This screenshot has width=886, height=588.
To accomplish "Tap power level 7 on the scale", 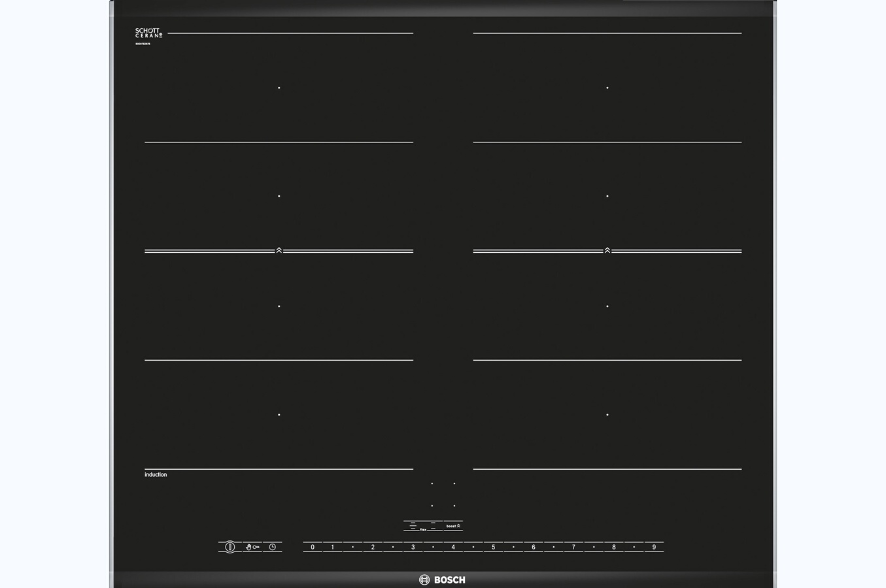I will point(573,547).
